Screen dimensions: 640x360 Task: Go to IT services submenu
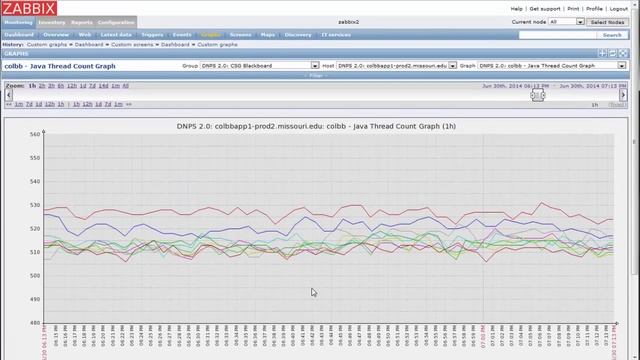(x=336, y=35)
